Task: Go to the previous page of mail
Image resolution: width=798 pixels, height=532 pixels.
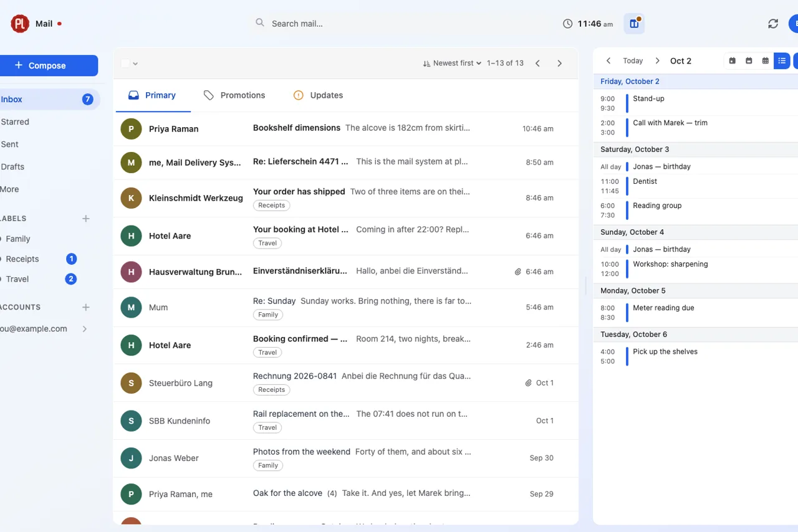Action: coord(537,64)
